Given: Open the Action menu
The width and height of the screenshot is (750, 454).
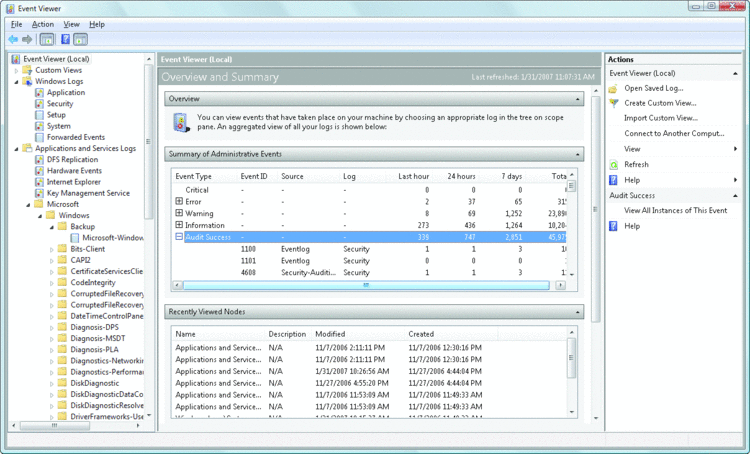Looking at the screenshot, I should [43, 24].
